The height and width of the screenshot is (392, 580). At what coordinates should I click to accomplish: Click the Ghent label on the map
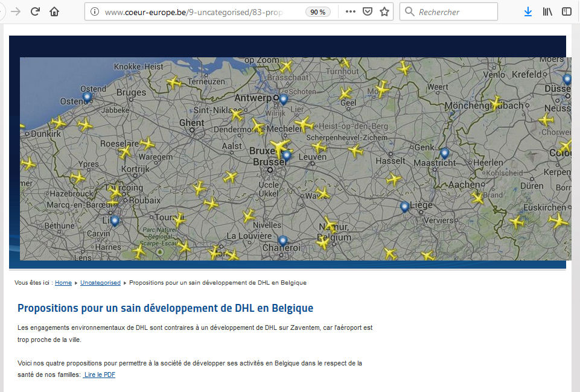coord(191,122)
